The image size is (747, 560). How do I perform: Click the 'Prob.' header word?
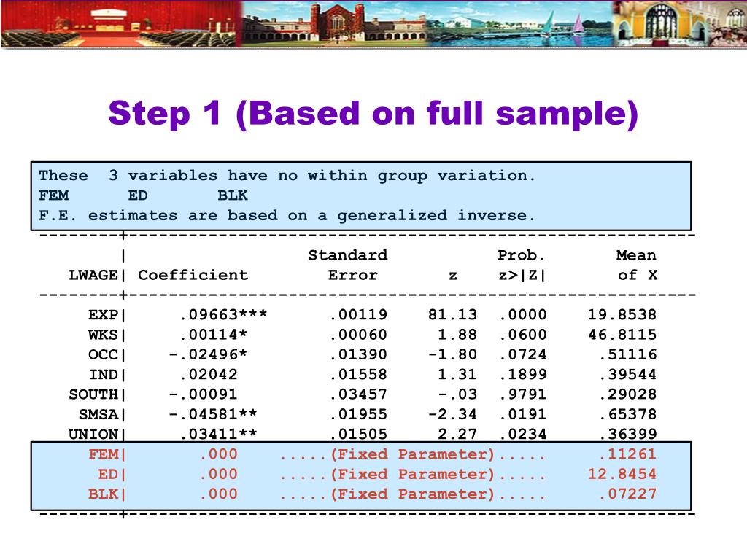[x=521, y=255]
